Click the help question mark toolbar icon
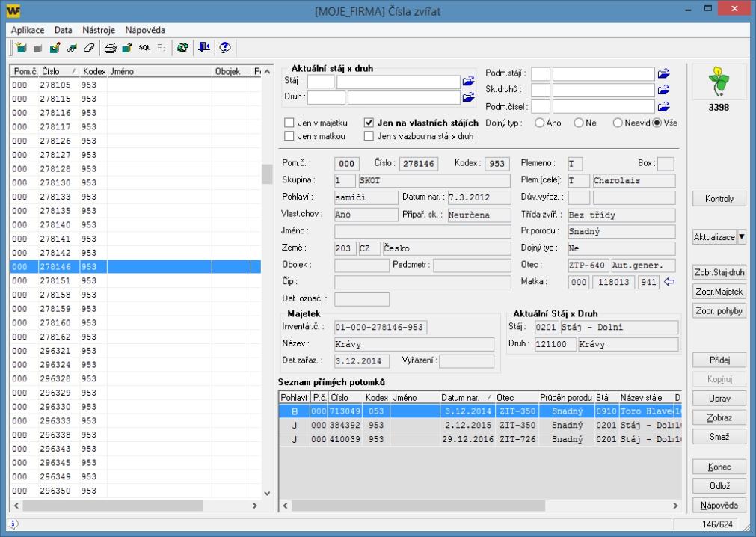756x537 pixels. point(225,47)
